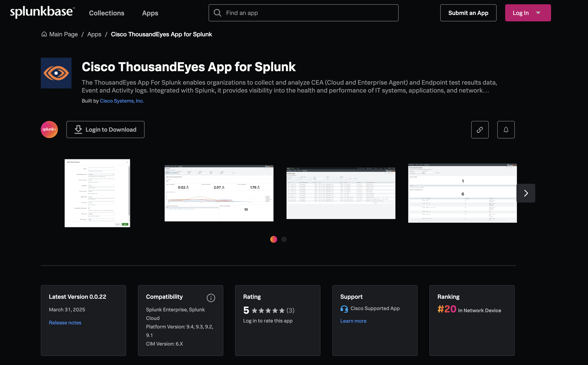The image size is (588, 365).
Task: Click 'Log in to rate this app' text
Action: [x=268, y=321]
